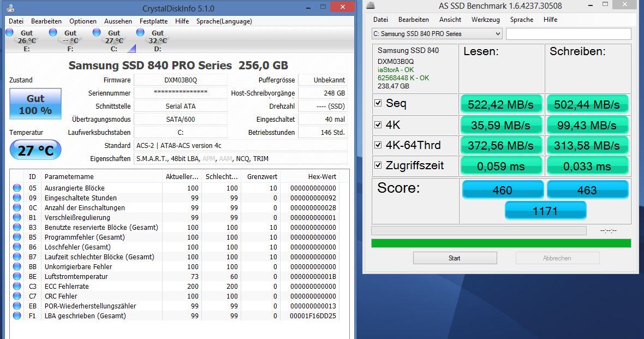Click status orb for LBA geschrieben (Gesamt)

(17, 316)
